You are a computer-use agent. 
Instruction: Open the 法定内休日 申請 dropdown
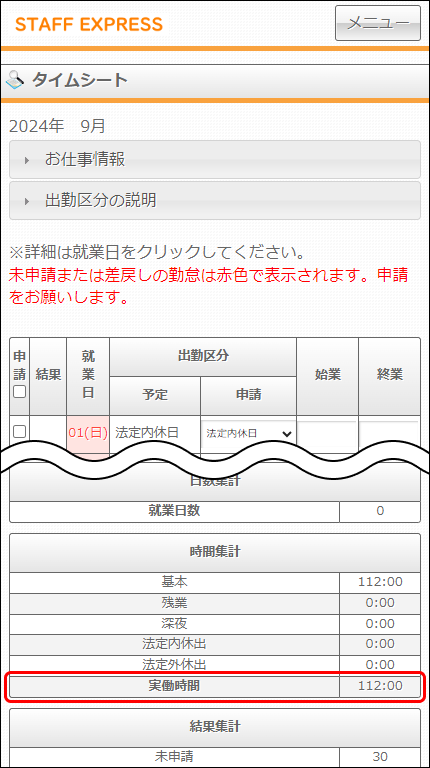248,433
